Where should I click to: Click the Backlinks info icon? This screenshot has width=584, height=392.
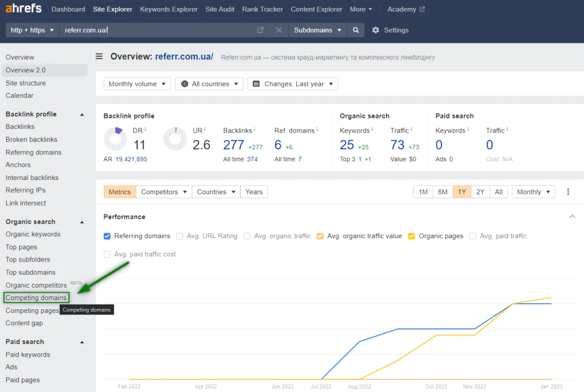tap(255, 129)
